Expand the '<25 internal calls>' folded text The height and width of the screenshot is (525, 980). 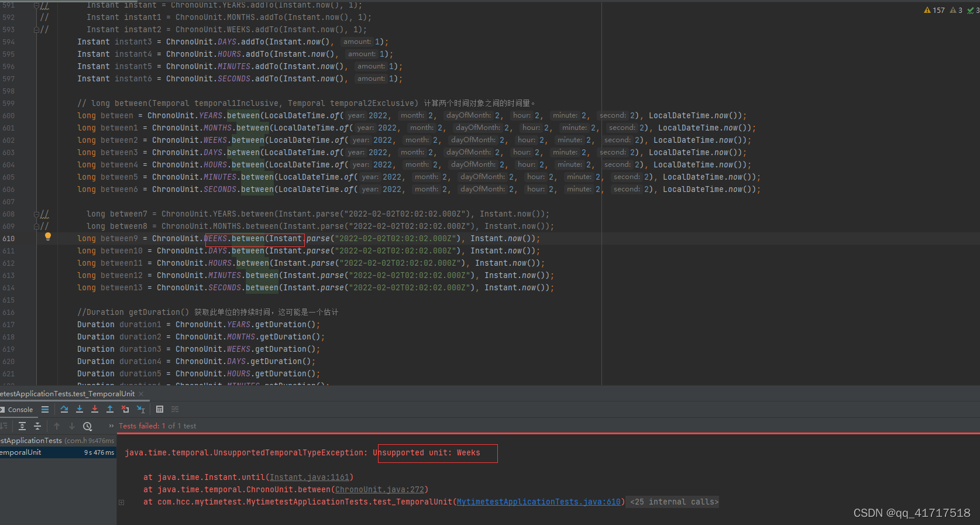[x=674, y=502]
